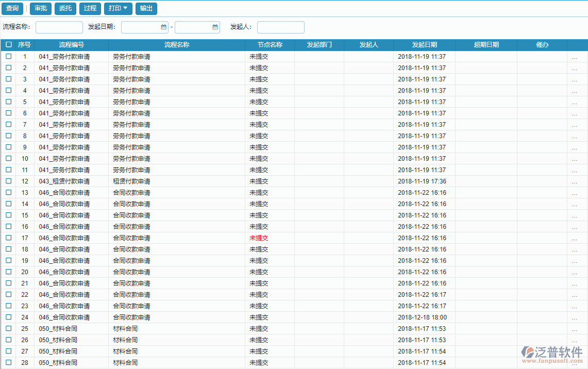This screenshot has width=588, height=369.
Task: Click the 发起人 text field
Action: [281, 27]
